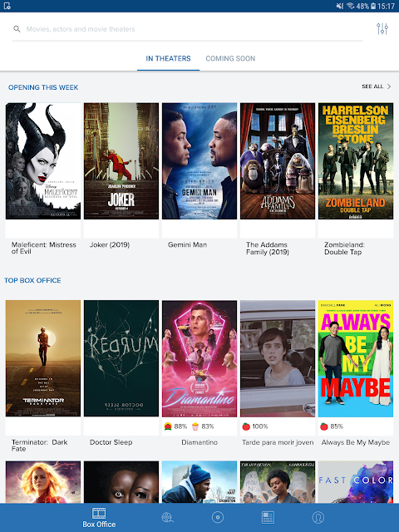
Task: Open the dark close-up face poster in bottom row
Action: coord(121,482)
